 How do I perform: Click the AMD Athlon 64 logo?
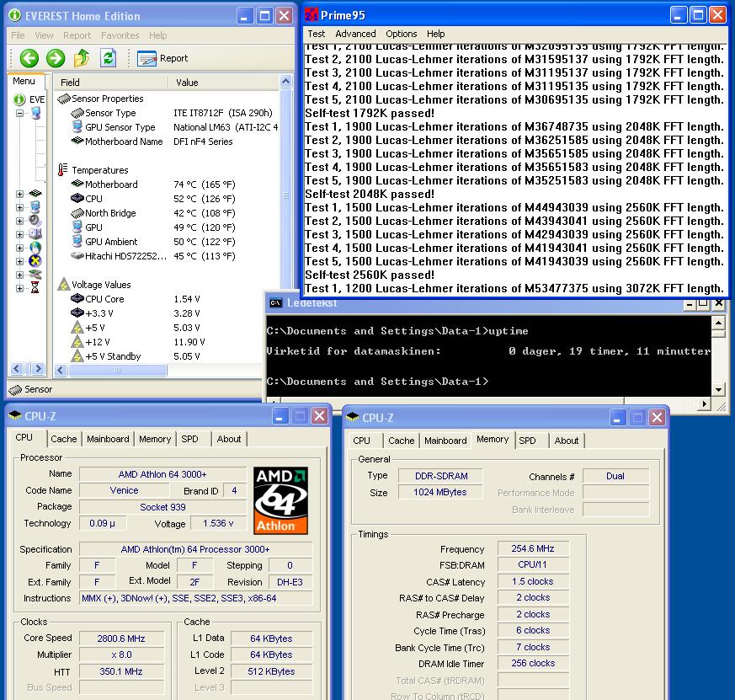(280, 500)
